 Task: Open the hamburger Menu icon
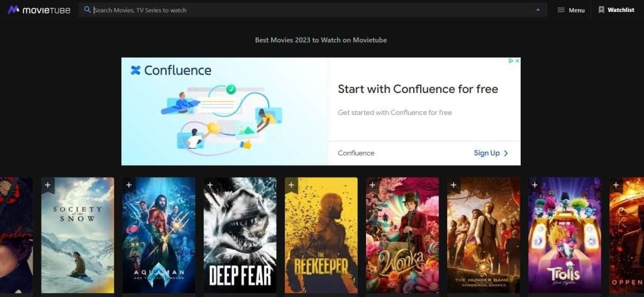pyautogui.click(x=560, y=10)
